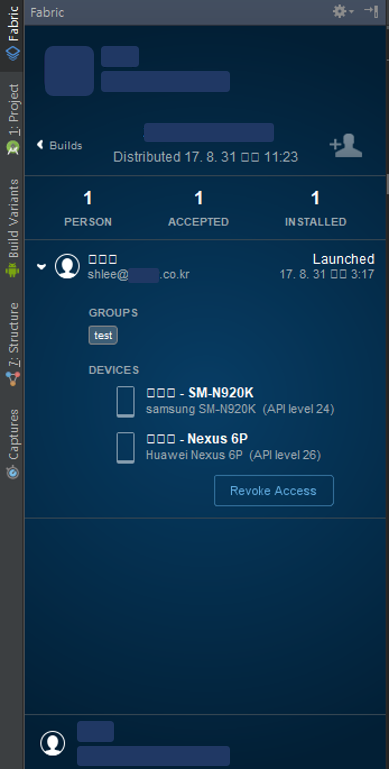This screenshot has height=769, width=389.
Task: Click the shlee email address
Action: [x=138, y=275]
